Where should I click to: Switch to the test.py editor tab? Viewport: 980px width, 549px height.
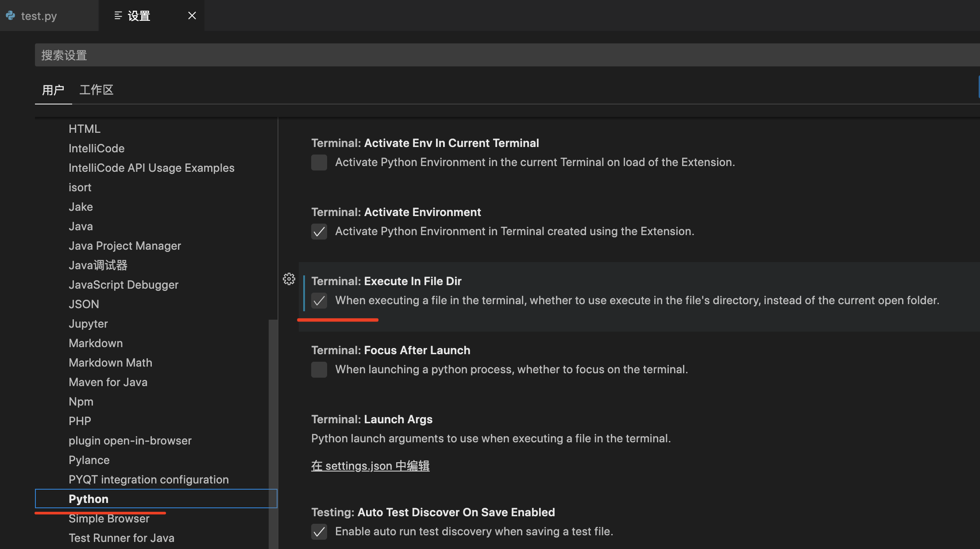click(39, 16)
